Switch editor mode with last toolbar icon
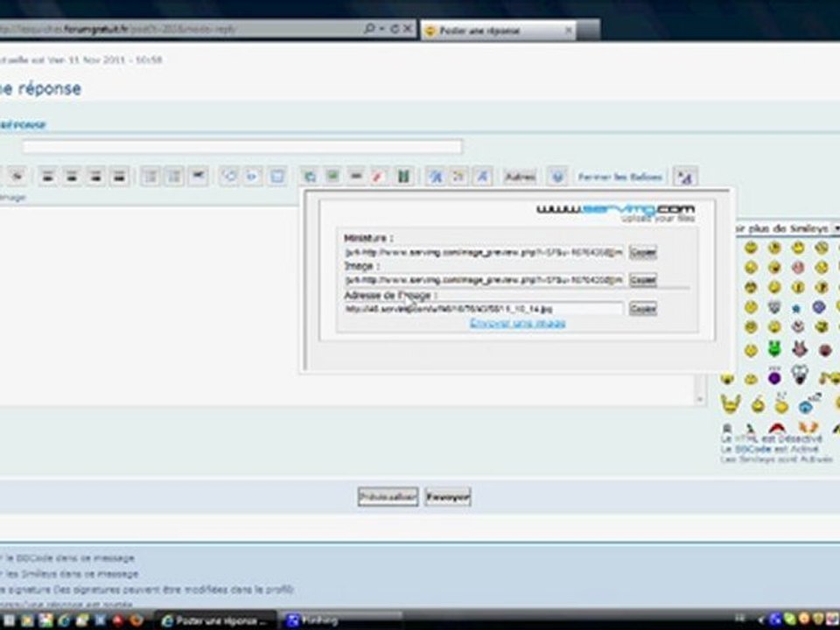The height and width of the screenshot is (630, 840). click(x=685, y=176)
